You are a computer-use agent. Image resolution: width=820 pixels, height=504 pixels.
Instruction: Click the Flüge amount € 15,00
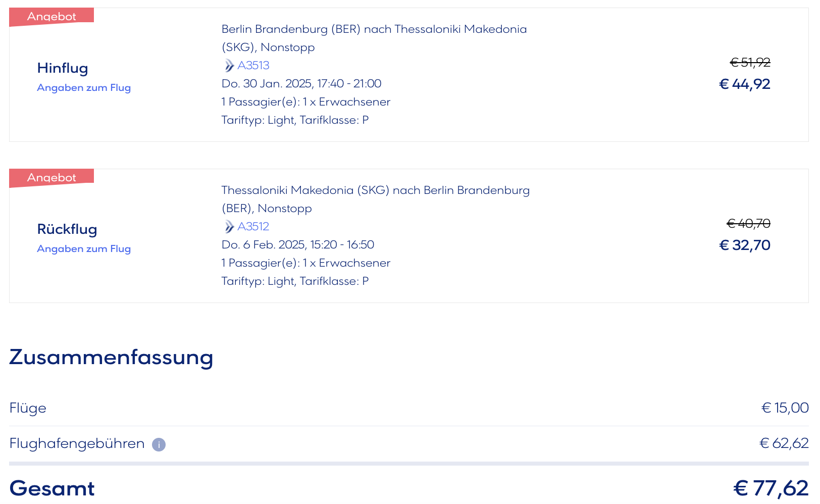coord(785,408)
